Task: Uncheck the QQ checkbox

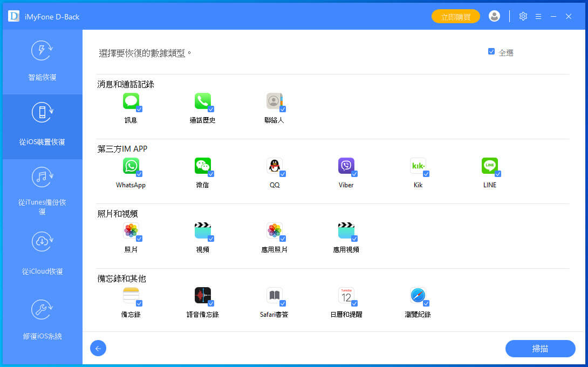Action: coord(283,174)
